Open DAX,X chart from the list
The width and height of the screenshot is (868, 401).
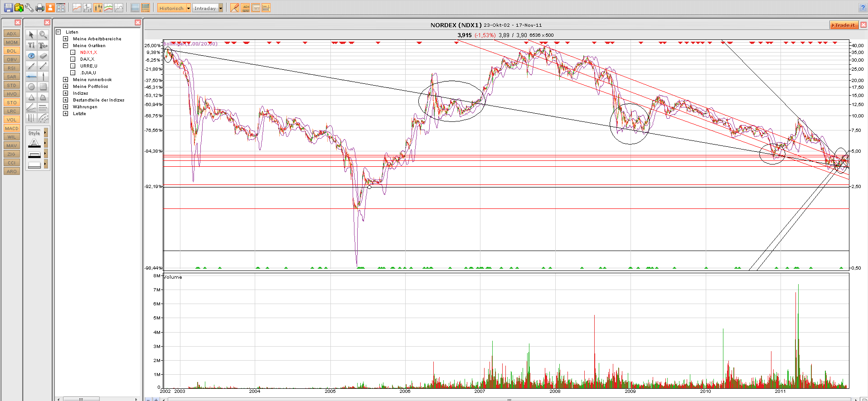click(87, 59)
